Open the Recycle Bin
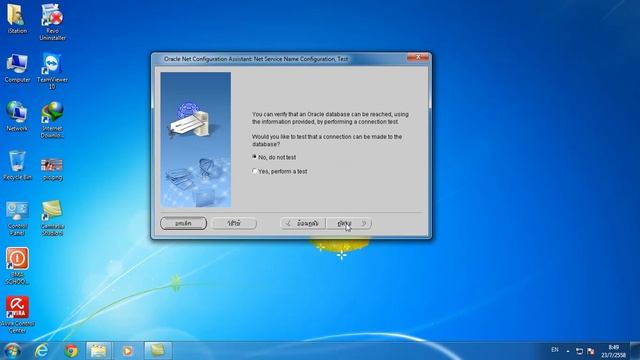The image size is (640, 360). pos(17,165)
